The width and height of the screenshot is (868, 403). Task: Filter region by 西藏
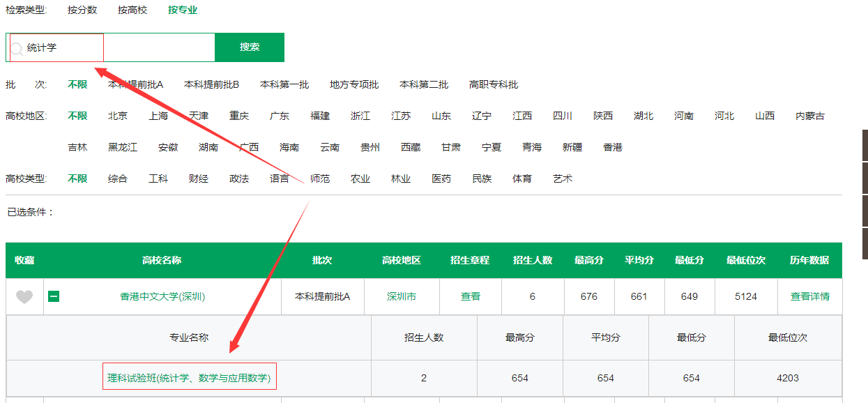[x=411, y=147]
